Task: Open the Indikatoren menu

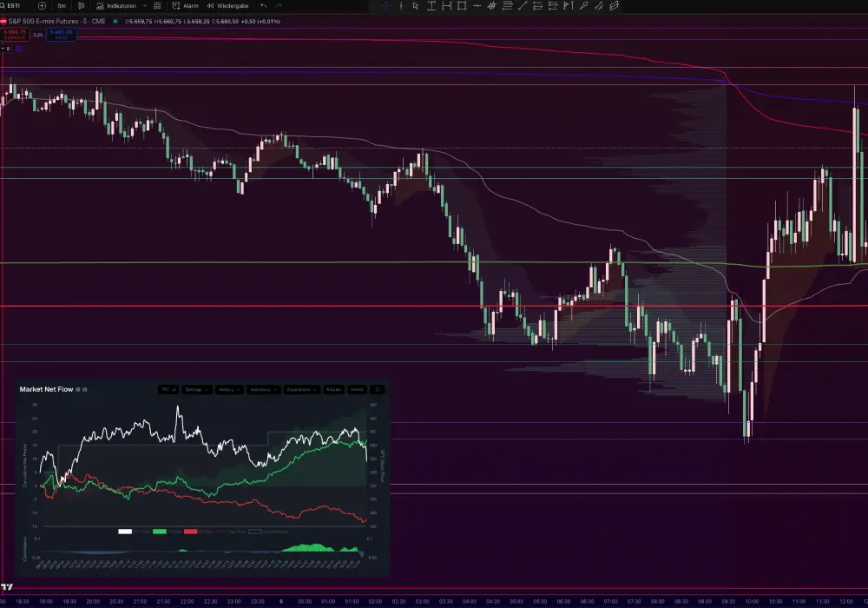Action: [x=119, y=5]
